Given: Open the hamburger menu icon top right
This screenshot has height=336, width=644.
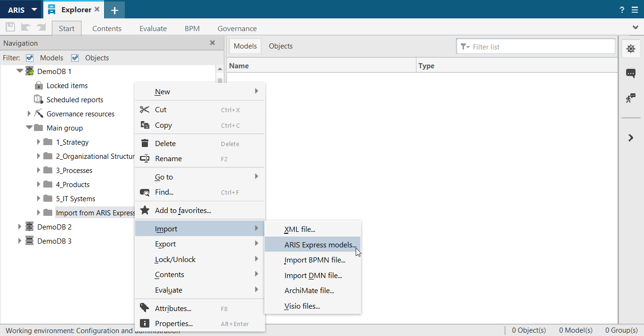Looking at the screenshot, I should [x=635, y=9].
